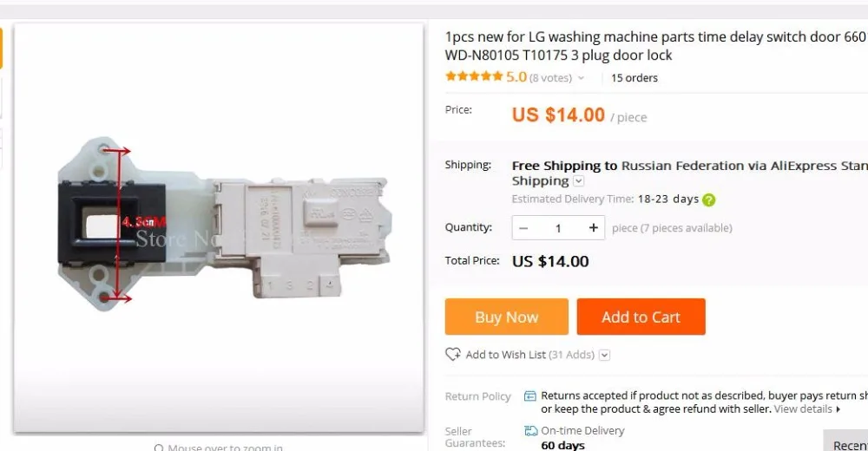Open the Recently viewed tab at bottom right

(846, 444)
